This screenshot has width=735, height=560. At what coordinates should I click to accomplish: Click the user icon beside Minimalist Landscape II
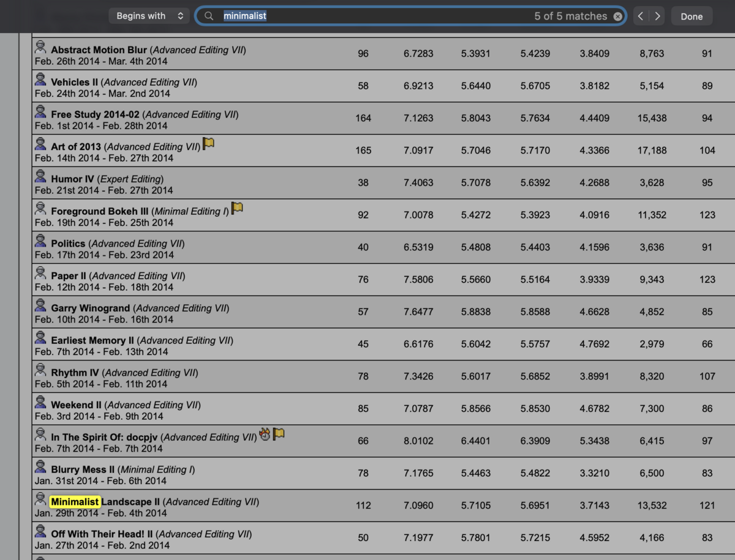(x=40, y=499)
